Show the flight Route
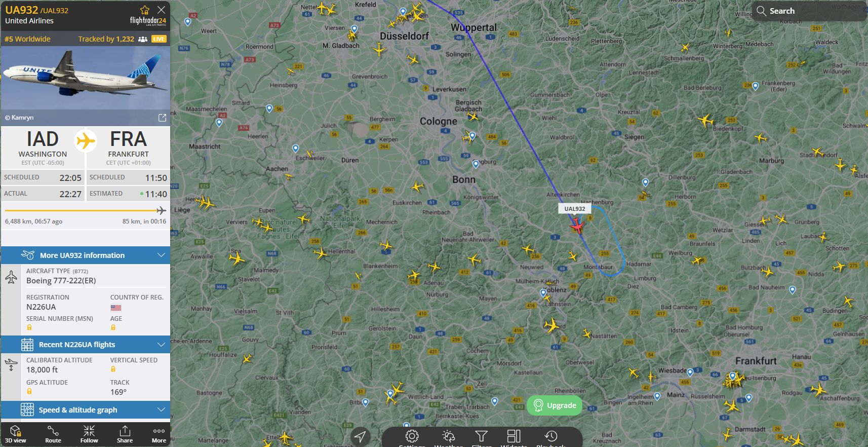Screen dimensions: 868x447 point(53,435)
